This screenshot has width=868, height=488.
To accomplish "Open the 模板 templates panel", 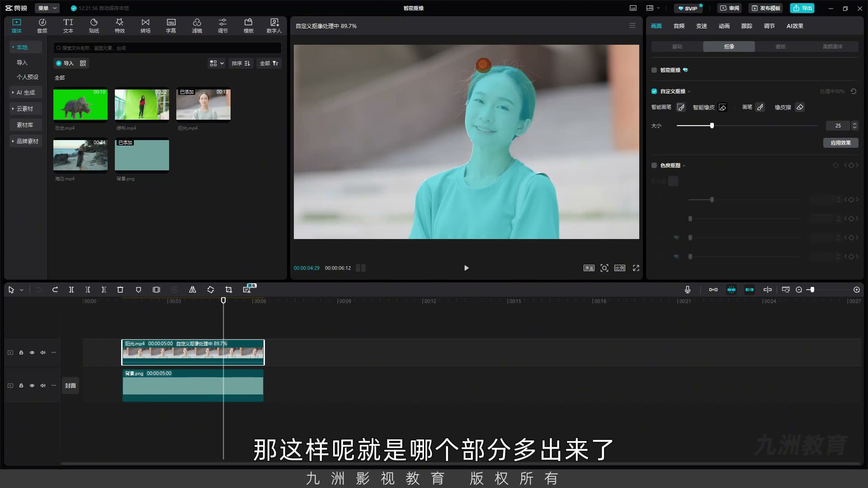I will (248, 26).
